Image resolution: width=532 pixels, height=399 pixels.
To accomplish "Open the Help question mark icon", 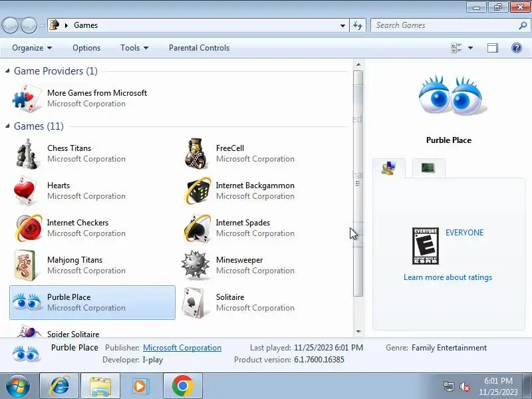I will point(517,48).
